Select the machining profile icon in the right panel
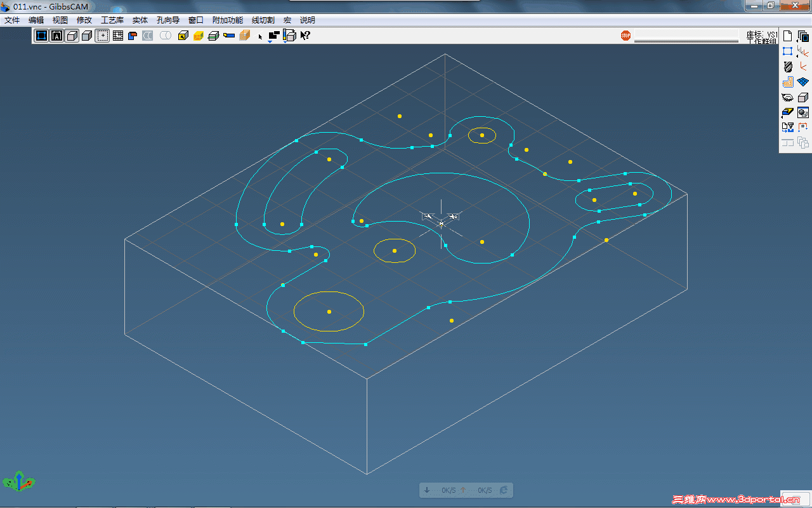The width and height of the screenshot is (812, 508). click(x=787, y=81)
